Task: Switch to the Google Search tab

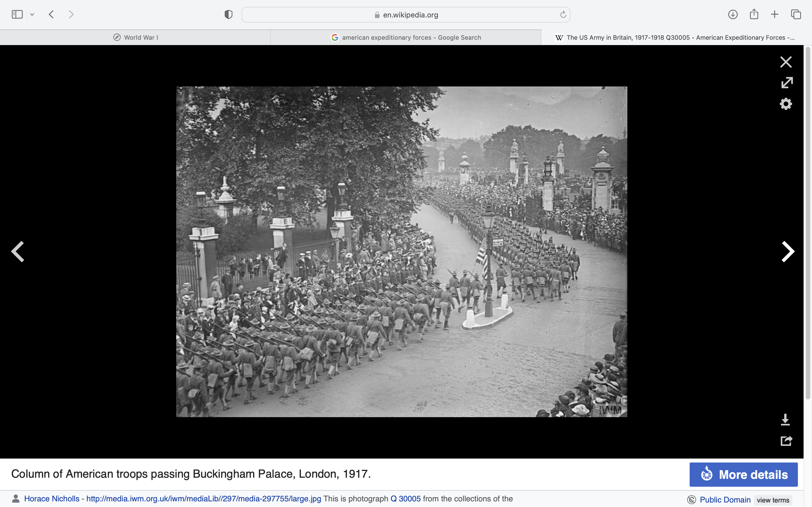Action: coord(406,37)
